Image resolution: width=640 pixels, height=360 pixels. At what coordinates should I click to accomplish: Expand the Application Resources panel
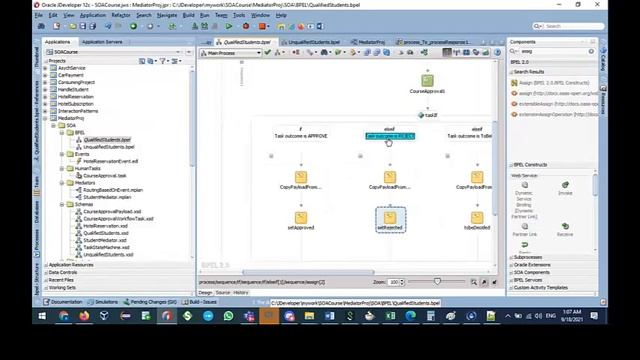[x=46, y=265]
